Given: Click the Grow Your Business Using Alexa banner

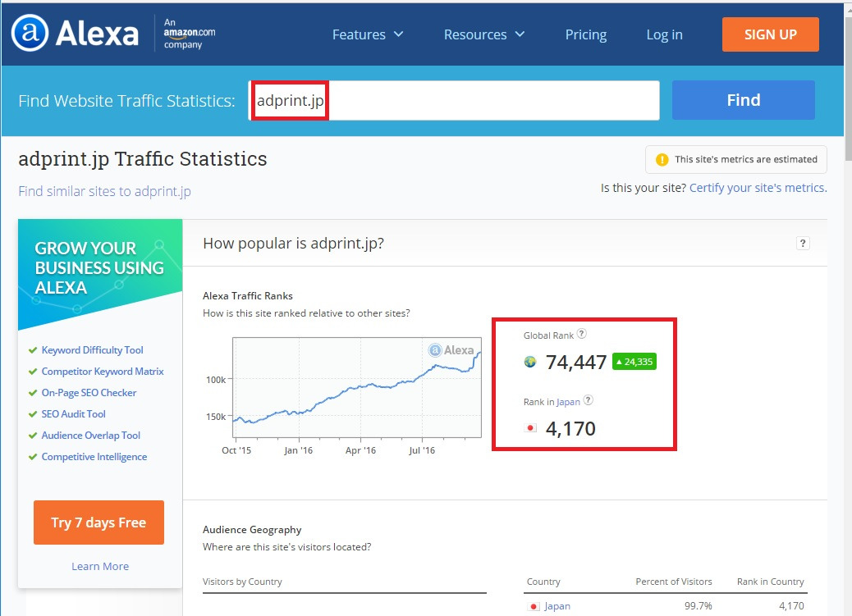Looking at the screenshot, I should click(100, 273).
